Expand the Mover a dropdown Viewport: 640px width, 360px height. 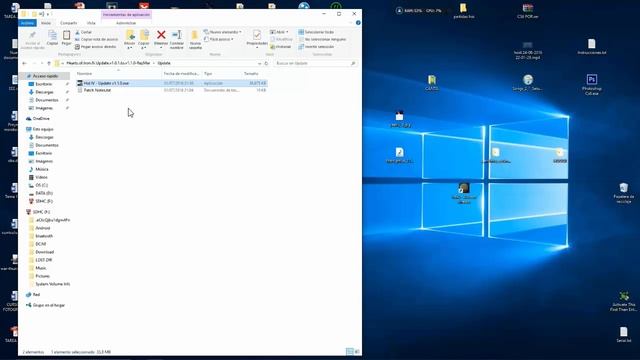(129, 48)
